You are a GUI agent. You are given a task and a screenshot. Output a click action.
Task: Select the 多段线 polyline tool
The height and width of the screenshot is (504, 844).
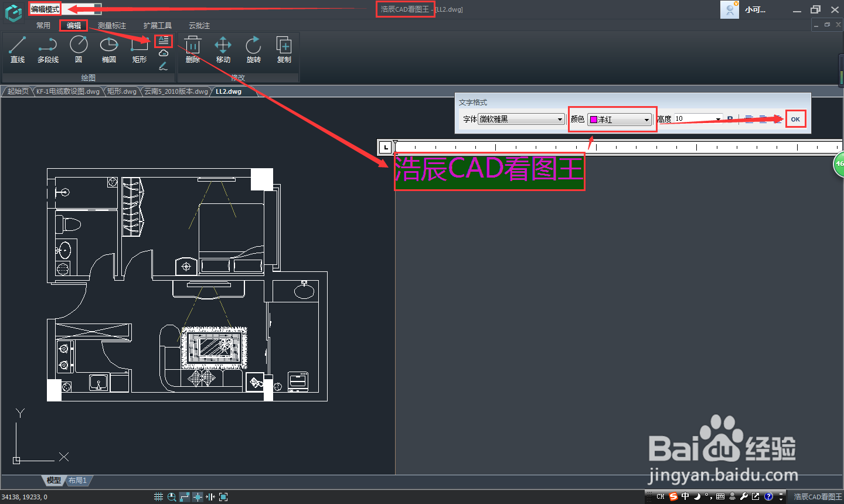coord(47,50)
